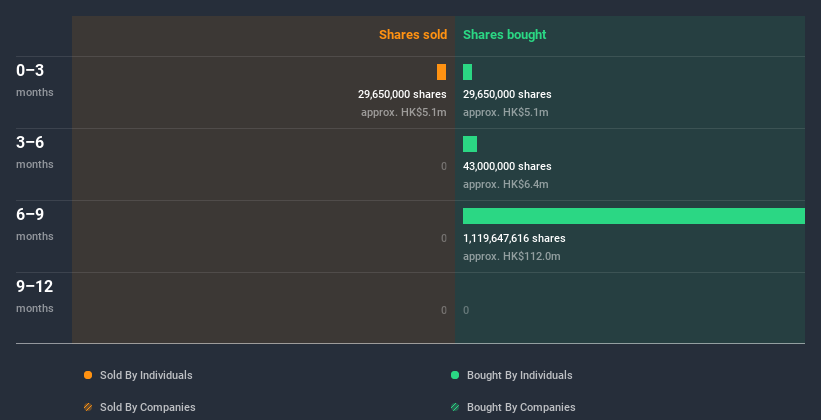This screenshot has height=420, width=821.
Task: Click the green Bought By Individuals legend dot
Action: [455, 375]
